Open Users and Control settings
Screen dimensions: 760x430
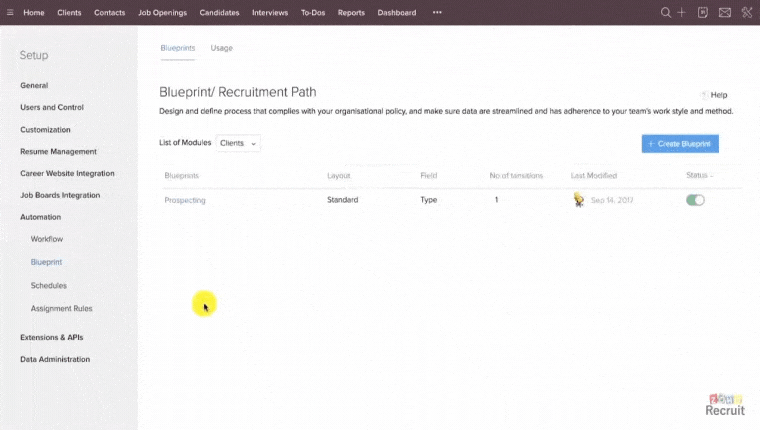[52, 107]
